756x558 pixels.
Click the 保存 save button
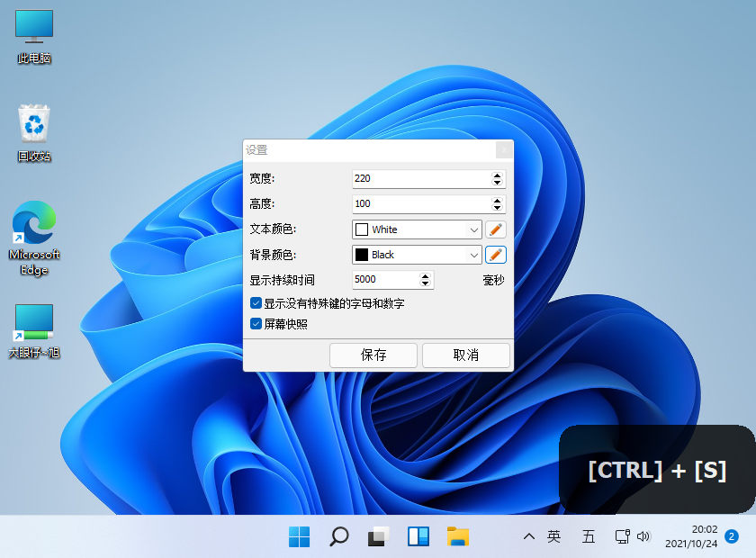pyautogui.click(x=373, y=355)
